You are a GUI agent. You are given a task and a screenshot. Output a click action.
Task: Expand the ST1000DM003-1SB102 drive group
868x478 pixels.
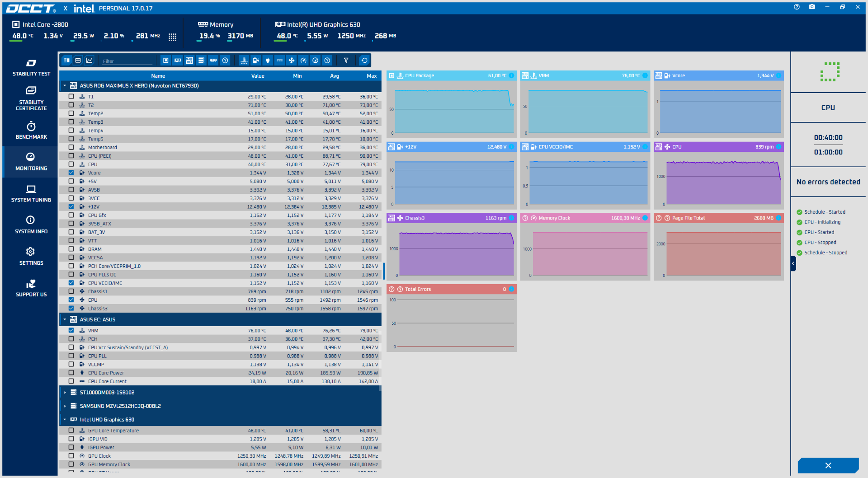65,393
